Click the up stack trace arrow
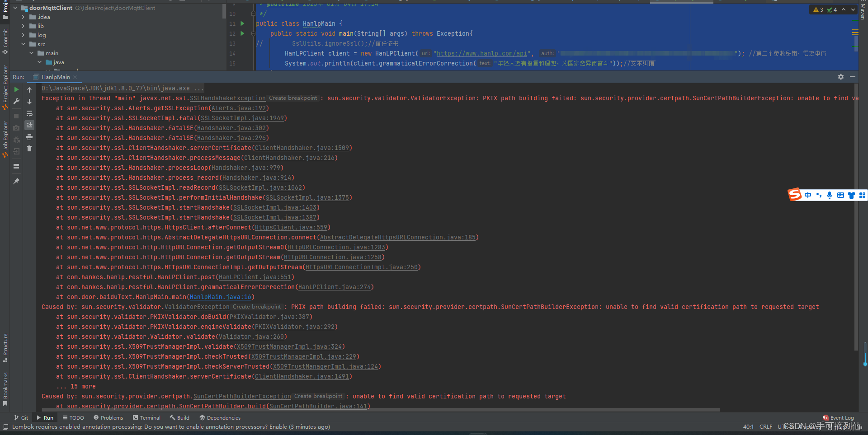The image size is (868, 435). 29,90
